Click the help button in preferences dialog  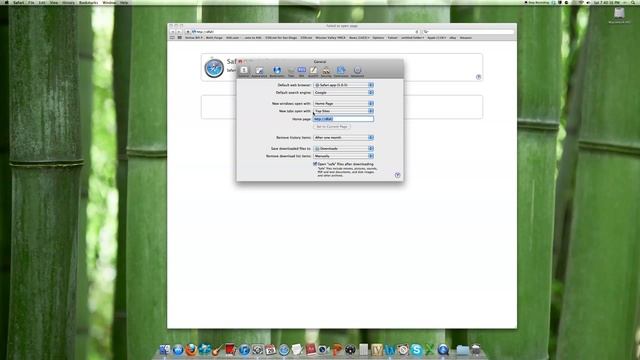(398, 175)
